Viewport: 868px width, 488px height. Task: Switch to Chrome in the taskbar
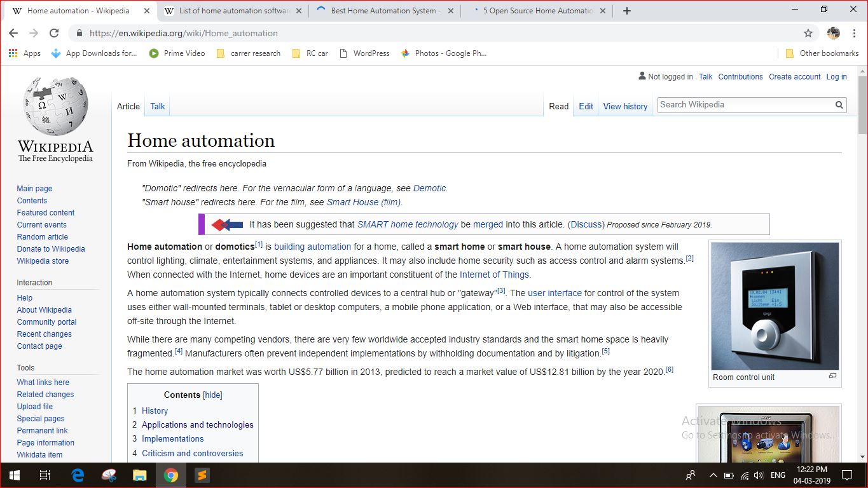point(170,475)
